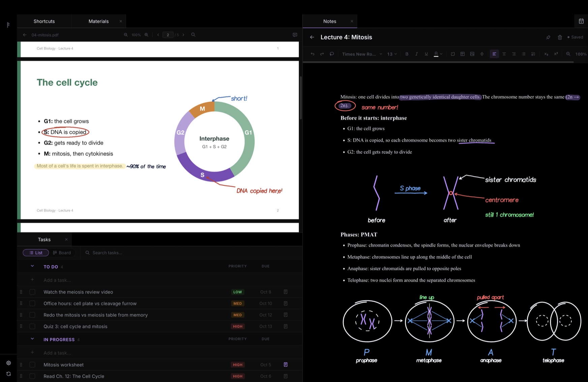588x382 pixels.
Task: Switch to the Shortcuts tab
Action: (x=44, y=21)
